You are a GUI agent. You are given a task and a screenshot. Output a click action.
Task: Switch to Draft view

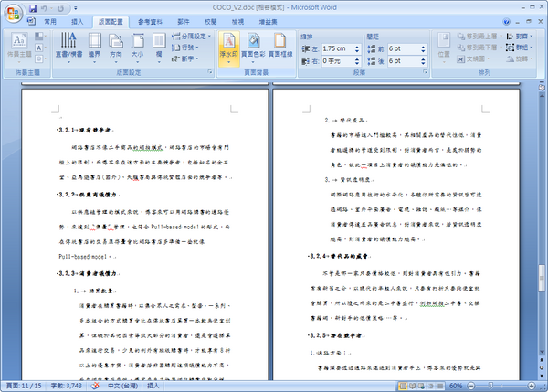pyautogui.click(x=440, y=386)
